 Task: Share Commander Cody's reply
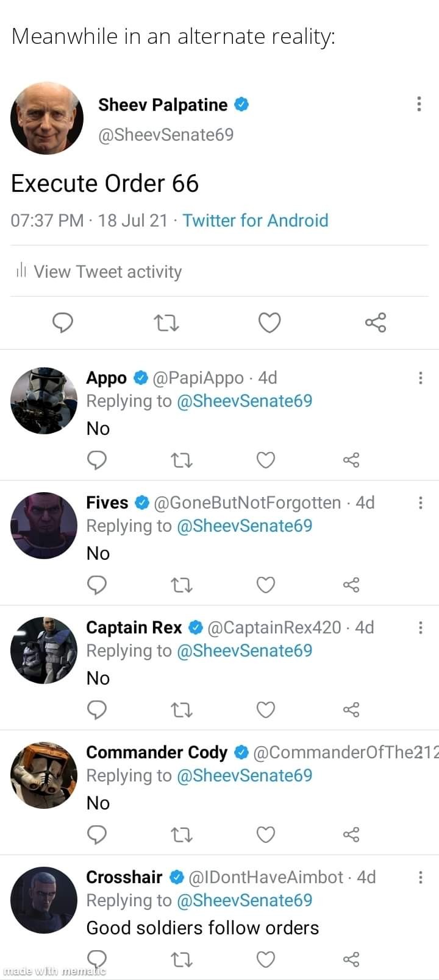tap(351, 834)
